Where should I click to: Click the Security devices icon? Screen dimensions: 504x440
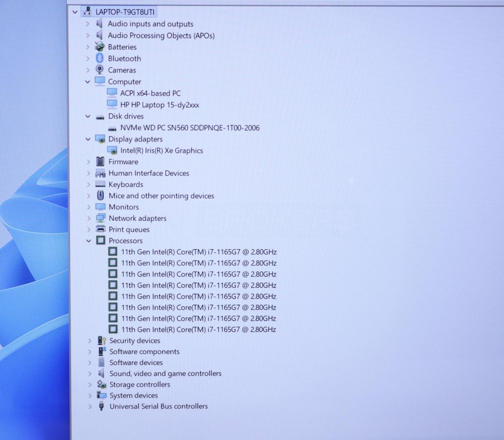point(101,340)
